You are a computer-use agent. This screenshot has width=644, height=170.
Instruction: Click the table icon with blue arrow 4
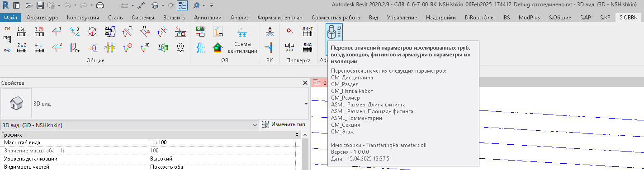click(39, 47)
